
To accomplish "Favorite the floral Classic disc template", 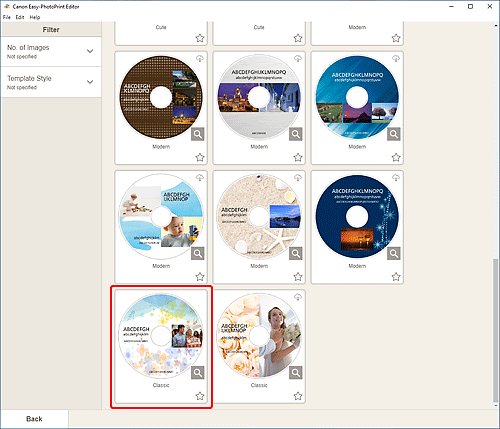I will pos(200,396).
